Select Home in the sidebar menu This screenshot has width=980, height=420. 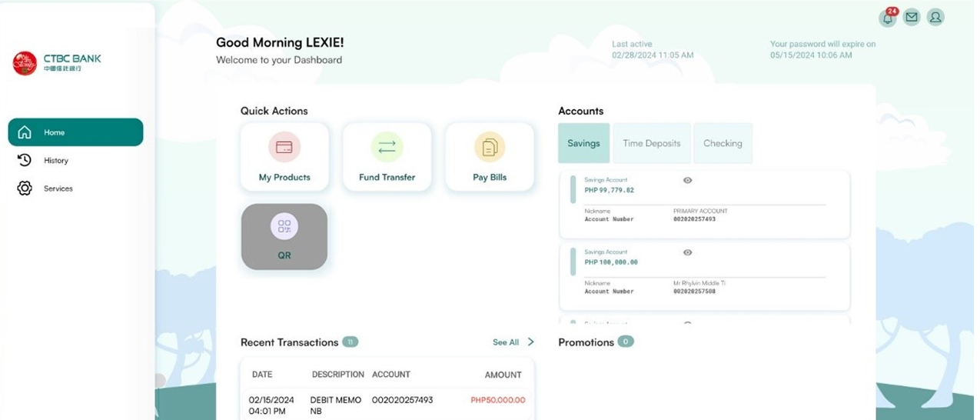75,132
